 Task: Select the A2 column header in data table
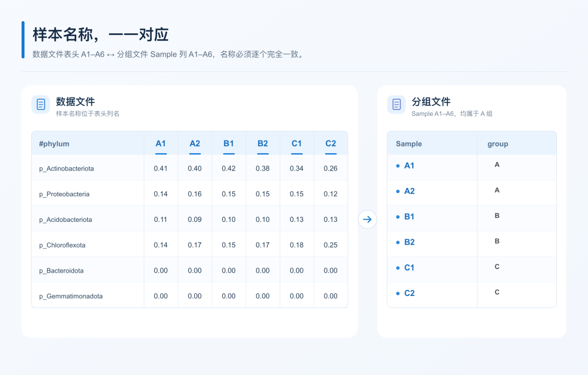[x=195, y=143]
